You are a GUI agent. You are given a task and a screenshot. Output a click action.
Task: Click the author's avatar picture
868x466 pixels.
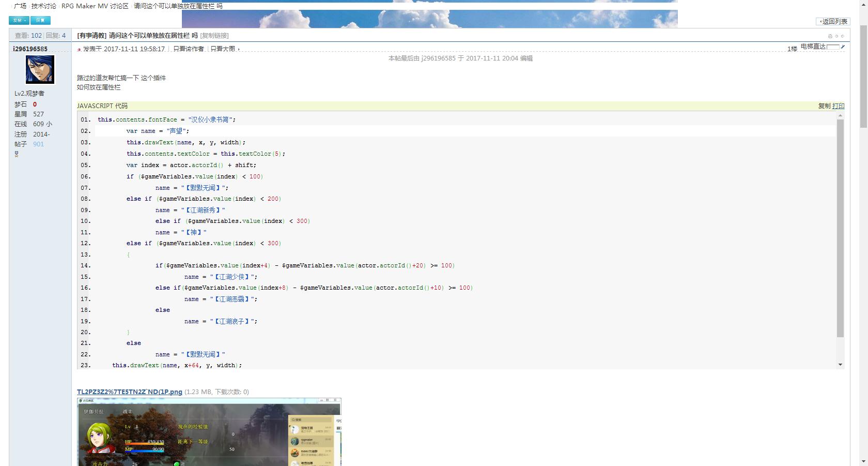pos(40,70)
